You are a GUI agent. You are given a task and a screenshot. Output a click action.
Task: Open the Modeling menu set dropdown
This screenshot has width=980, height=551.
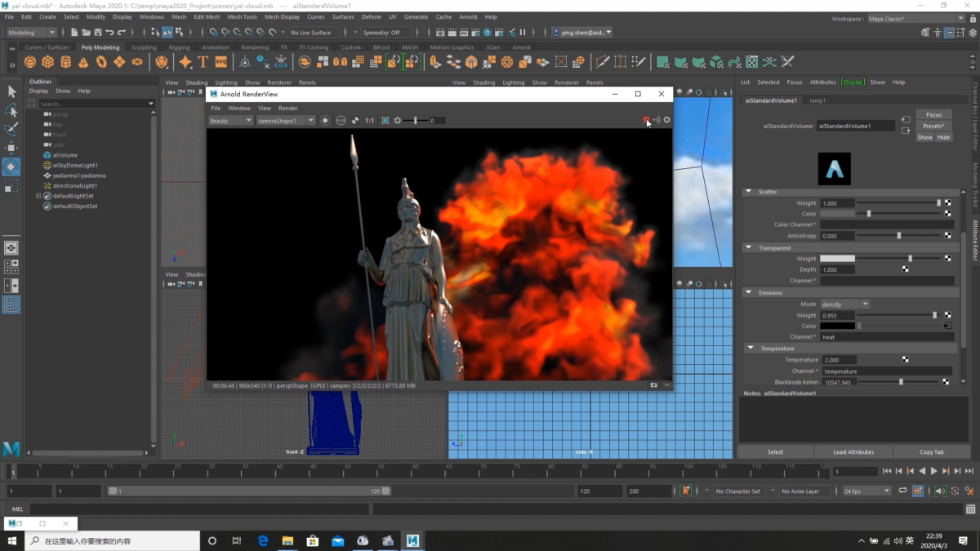click(31, 33)
